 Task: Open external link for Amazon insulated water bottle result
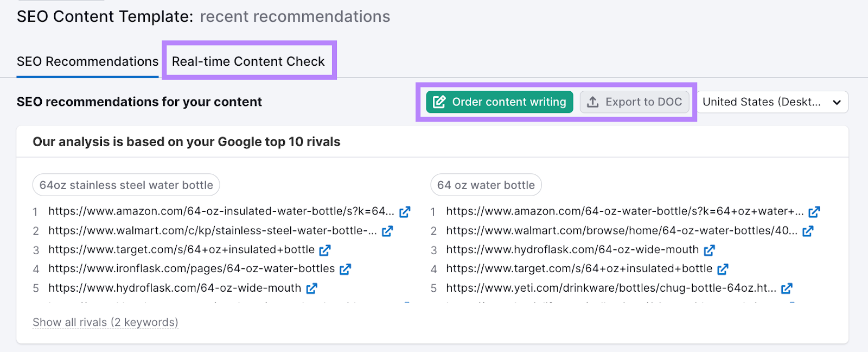click(x=405, y=212)
